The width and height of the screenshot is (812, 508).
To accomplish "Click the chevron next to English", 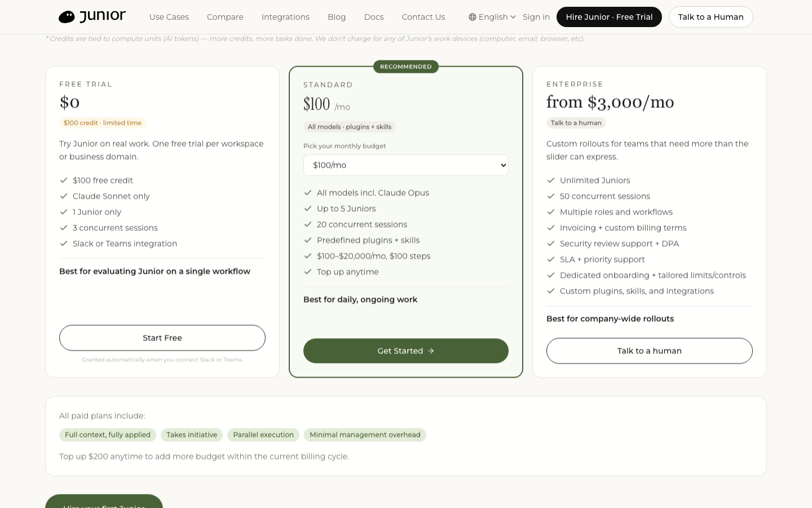I will point(513,17).
